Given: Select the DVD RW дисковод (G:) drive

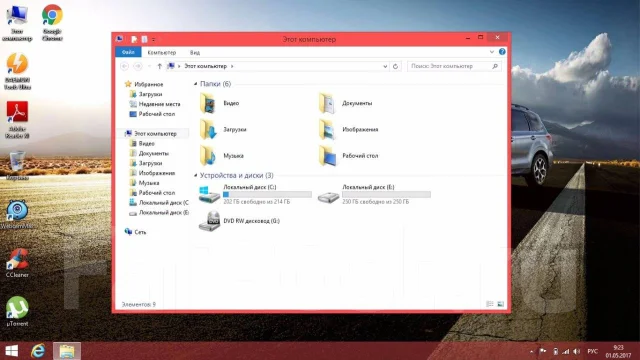Looking at the screenshot, I should tap(240, 221).
